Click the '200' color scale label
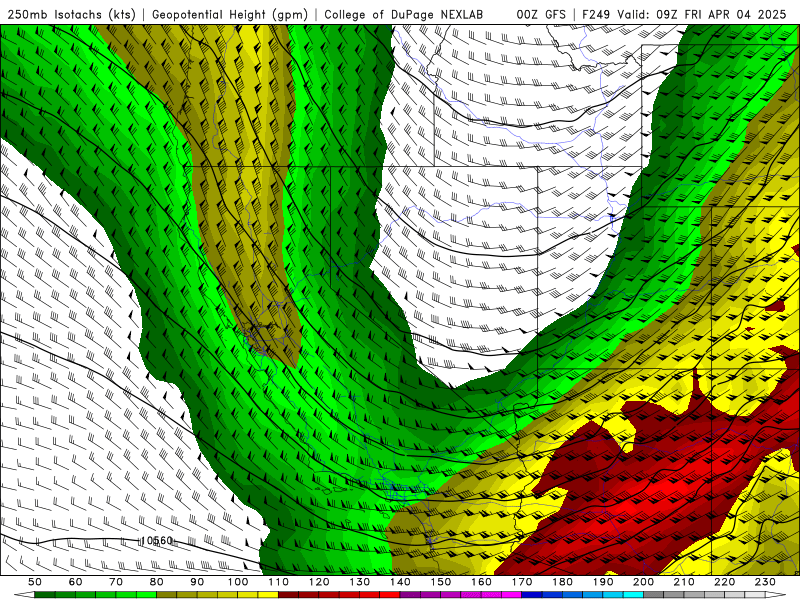Viewport: 800px width, 600px height. click(x=644, y=582)
